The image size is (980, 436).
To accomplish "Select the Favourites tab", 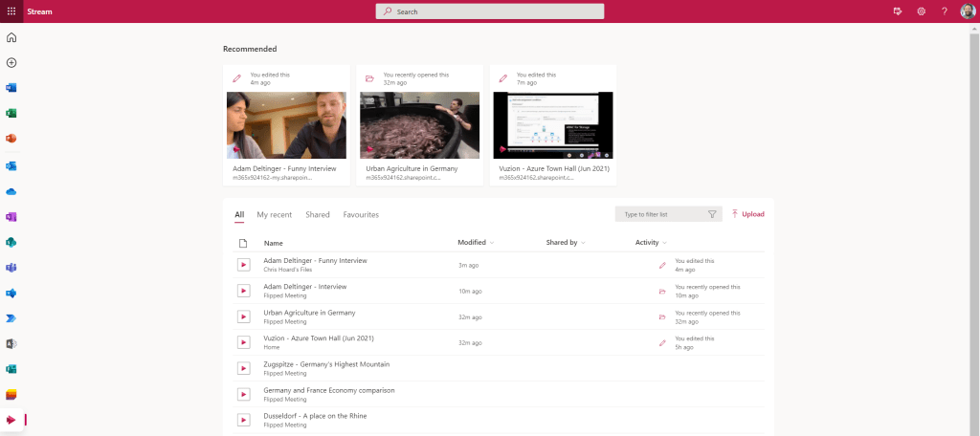I will point(361,215).
